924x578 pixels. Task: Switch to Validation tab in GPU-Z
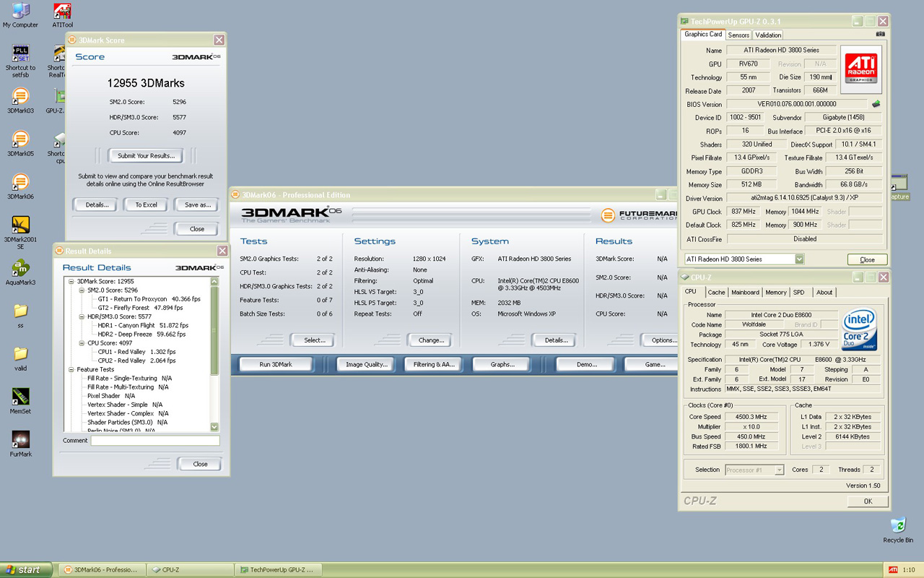pyautogui.click(x=768, y=35)
